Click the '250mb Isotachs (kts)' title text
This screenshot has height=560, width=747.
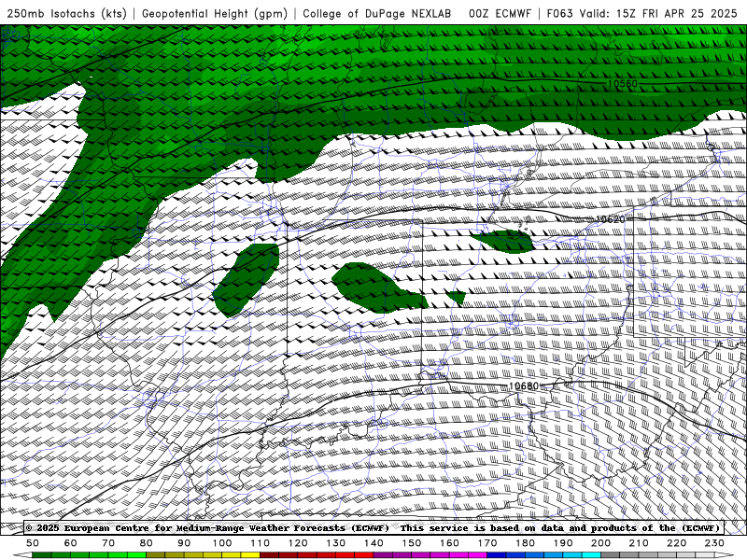point(66,13)
